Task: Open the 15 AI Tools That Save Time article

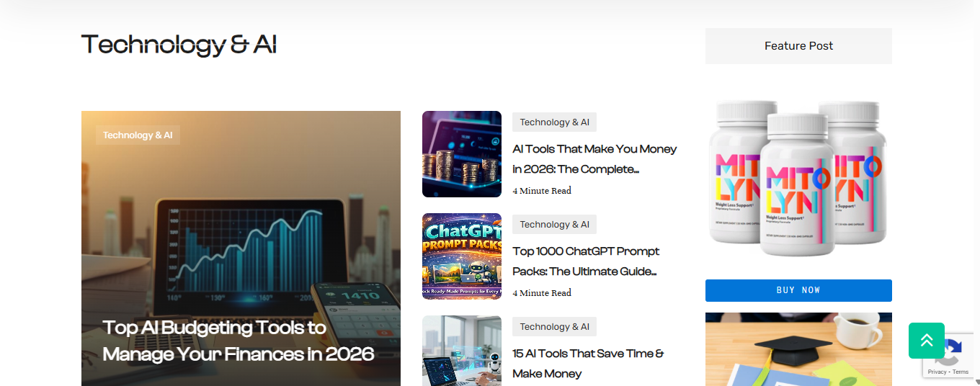Action: click(588, 364)
